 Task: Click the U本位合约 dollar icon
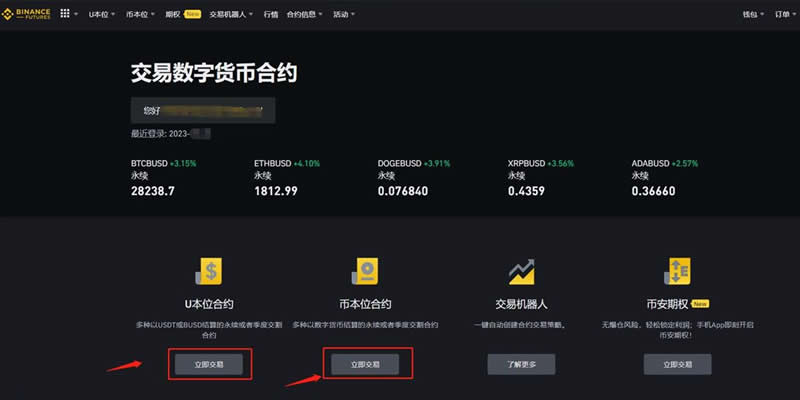click(x=209, y=271)
